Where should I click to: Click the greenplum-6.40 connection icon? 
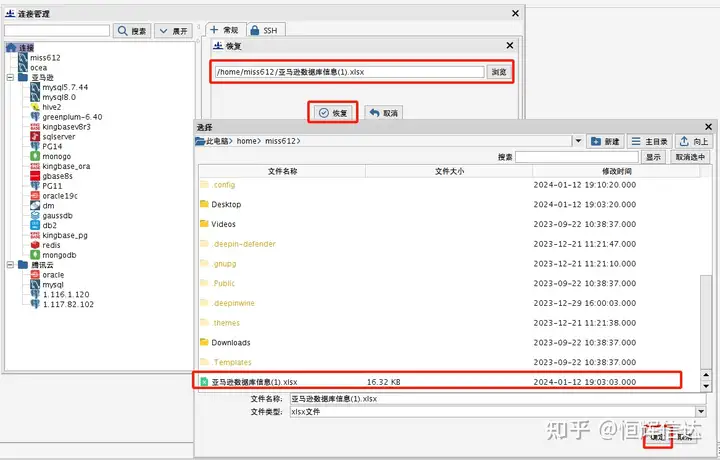pos(35,117)
